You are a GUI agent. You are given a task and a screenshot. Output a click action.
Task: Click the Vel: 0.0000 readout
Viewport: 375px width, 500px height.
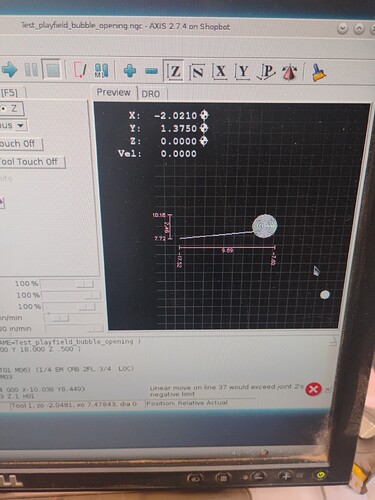[157, 154]
